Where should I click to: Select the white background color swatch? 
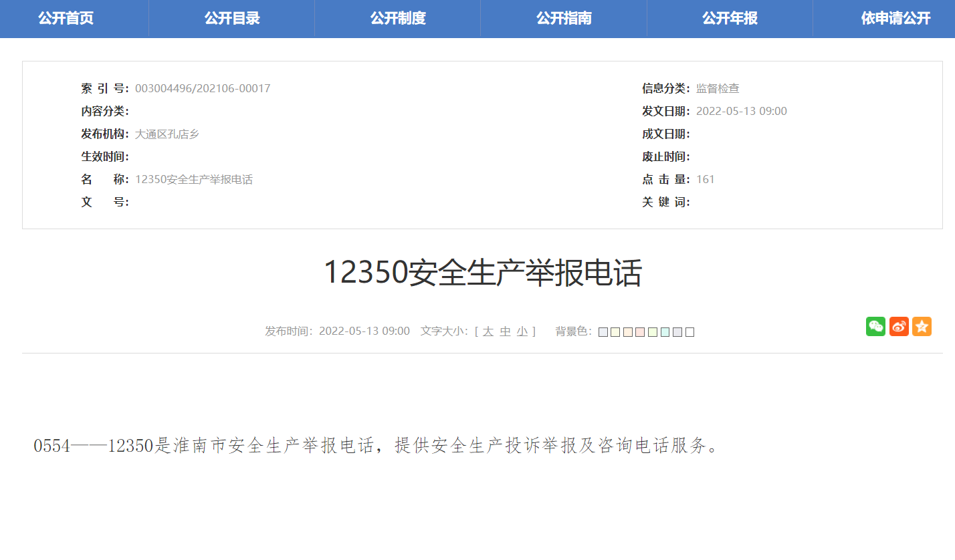[689, 331]
